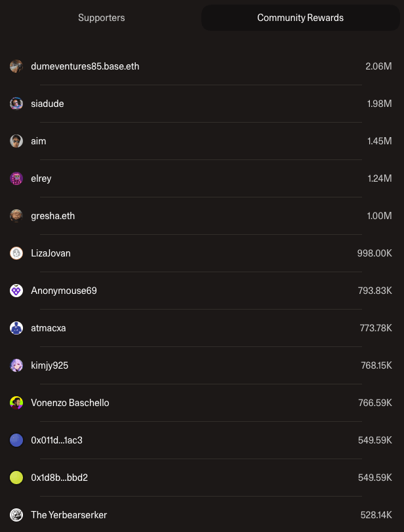Click Anonymouse69's purple heart avatar
The height and width of the screenshot is (532, 404).
tap(16, 291)
